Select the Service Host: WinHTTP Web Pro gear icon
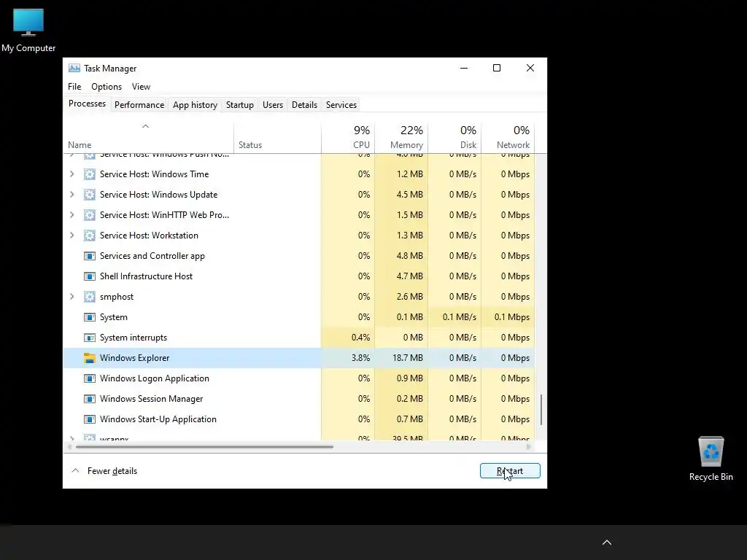747x560 pixels. [89, 215]
